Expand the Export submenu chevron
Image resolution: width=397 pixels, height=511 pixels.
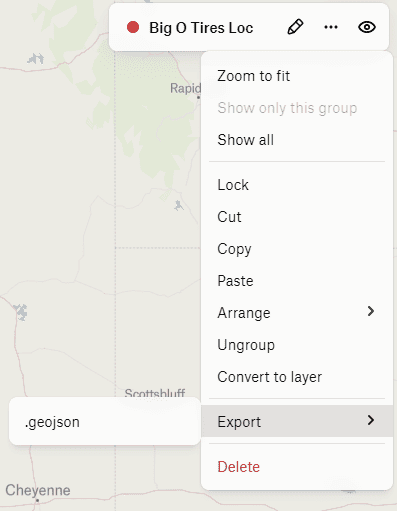point(371,420)
